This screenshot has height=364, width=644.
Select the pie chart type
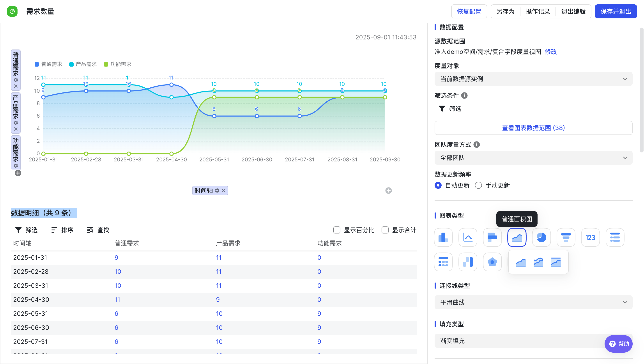pos(541,237)
